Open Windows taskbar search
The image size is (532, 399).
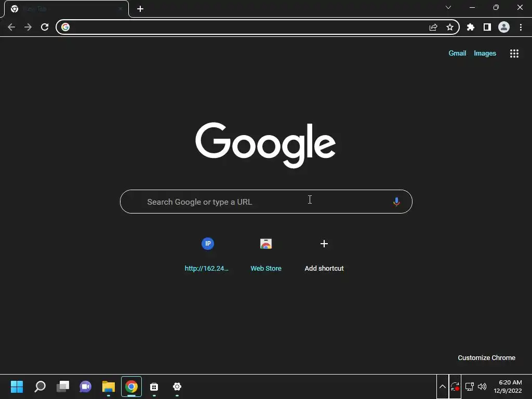pos(40,387)
